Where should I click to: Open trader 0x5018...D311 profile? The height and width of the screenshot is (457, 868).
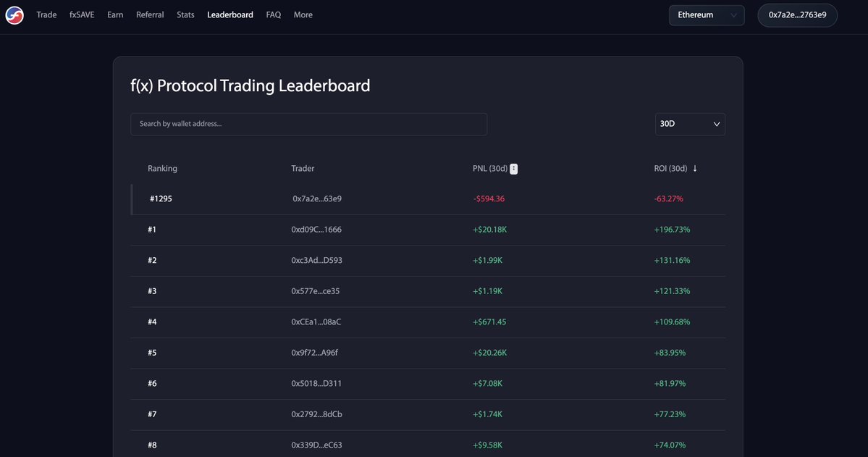(316, 383)
